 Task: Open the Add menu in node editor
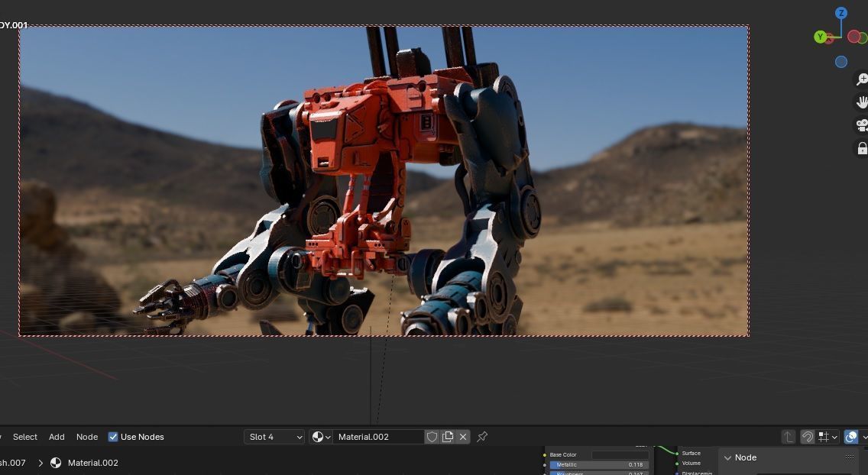pyautogui.click(x=57, y=437)
